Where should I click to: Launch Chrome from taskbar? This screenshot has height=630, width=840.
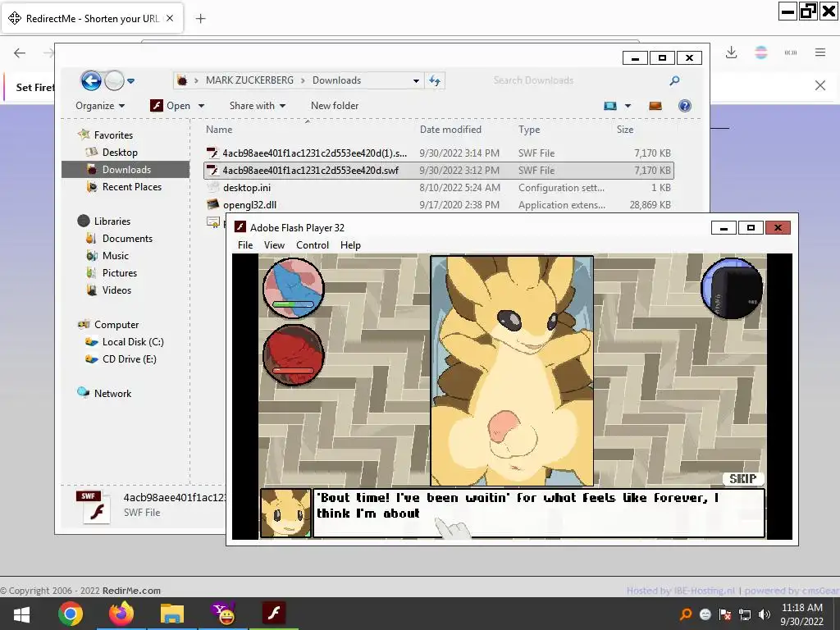[x=71, y=614]
